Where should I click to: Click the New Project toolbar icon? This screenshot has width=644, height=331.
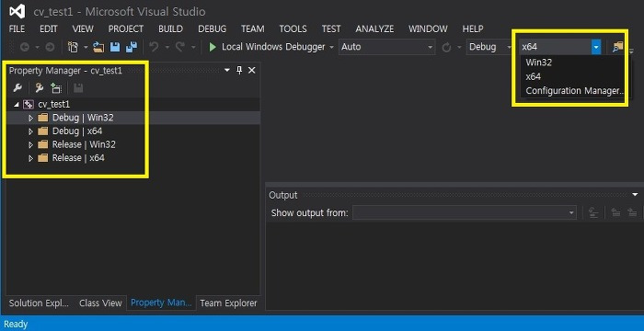click(73, 47)
